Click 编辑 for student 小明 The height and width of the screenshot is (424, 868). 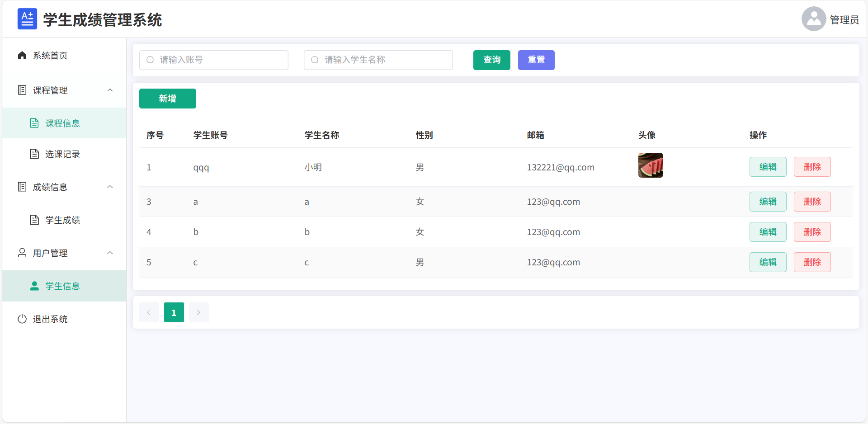[768, 167]
